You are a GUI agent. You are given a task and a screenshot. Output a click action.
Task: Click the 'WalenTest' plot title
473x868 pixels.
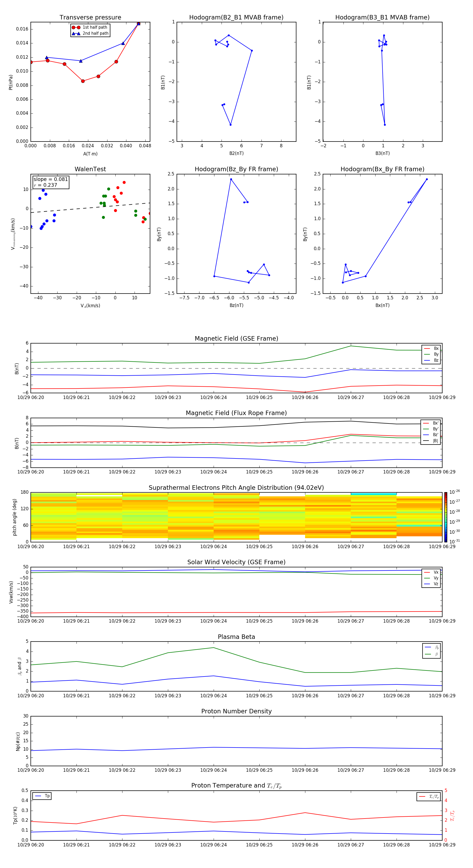tap(90, 169)
